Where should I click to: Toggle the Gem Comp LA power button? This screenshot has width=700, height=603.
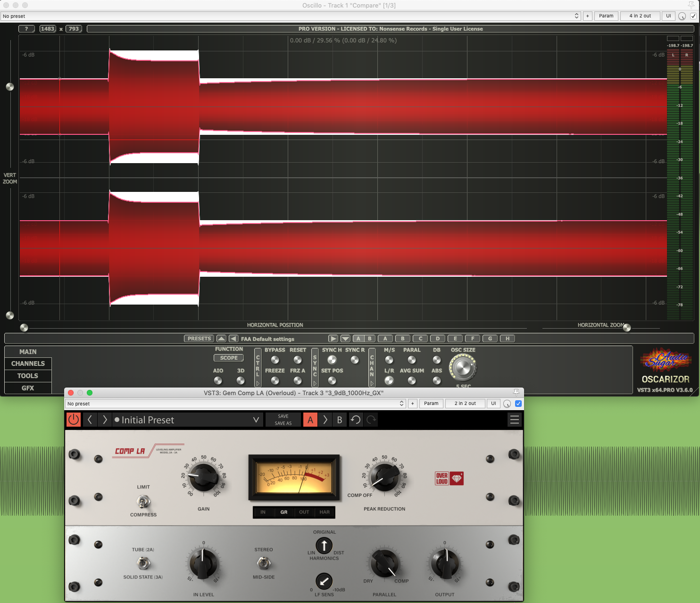coord(74,420)
